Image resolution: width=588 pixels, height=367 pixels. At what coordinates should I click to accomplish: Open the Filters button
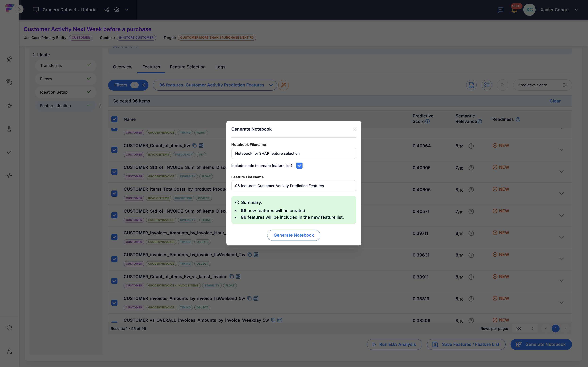click(128, 85)
